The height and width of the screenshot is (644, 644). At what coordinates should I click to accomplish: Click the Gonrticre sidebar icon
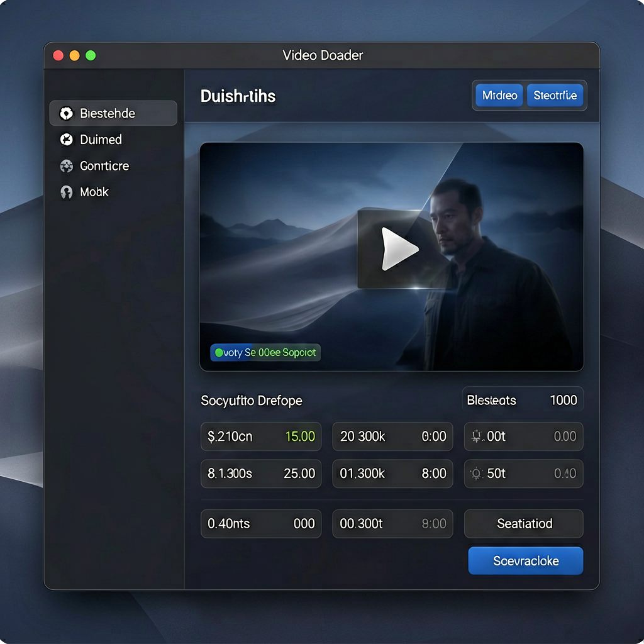(x=66, y=166)
